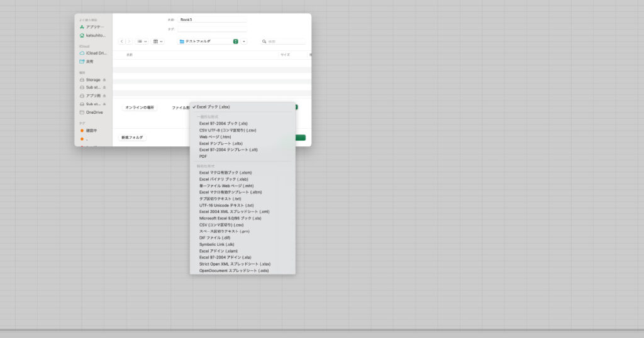This screenshot has width=644, height=338.
Task: Click the file name field showing Book3
Action: [213, 19]
